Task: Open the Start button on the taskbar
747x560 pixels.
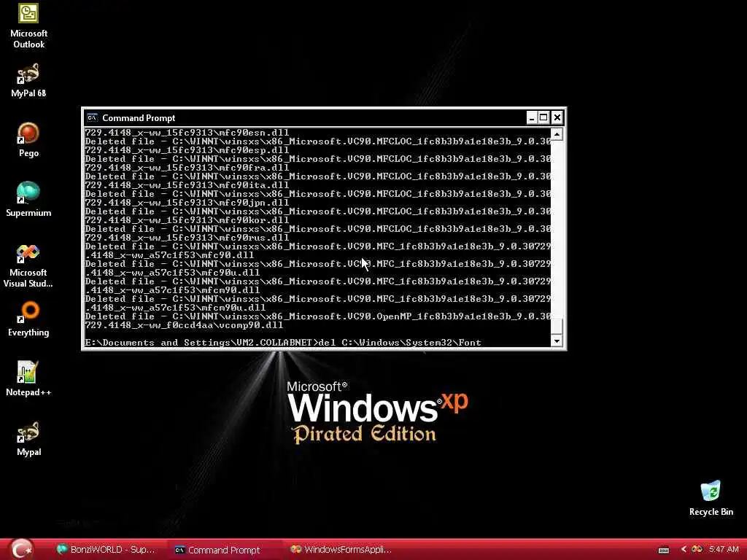Action: point(21,549)
